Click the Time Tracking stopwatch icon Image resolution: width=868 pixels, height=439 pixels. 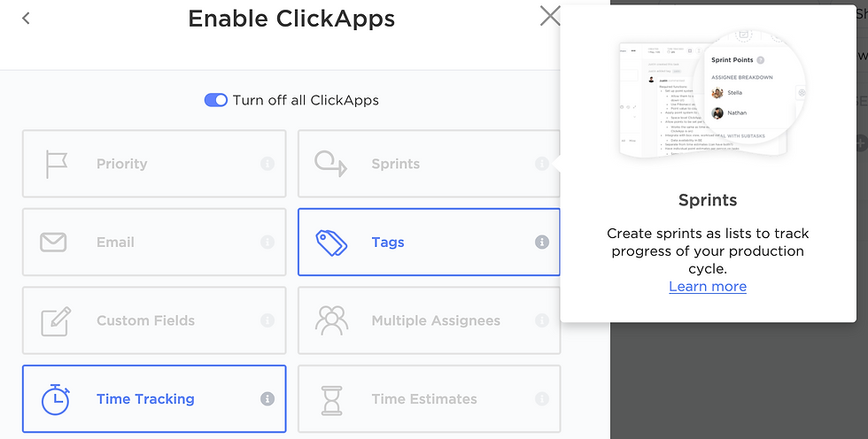[55, 399]
